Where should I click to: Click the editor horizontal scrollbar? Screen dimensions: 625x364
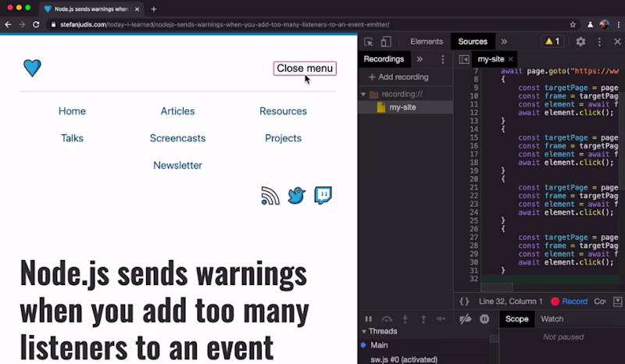(x=496, y=287)
